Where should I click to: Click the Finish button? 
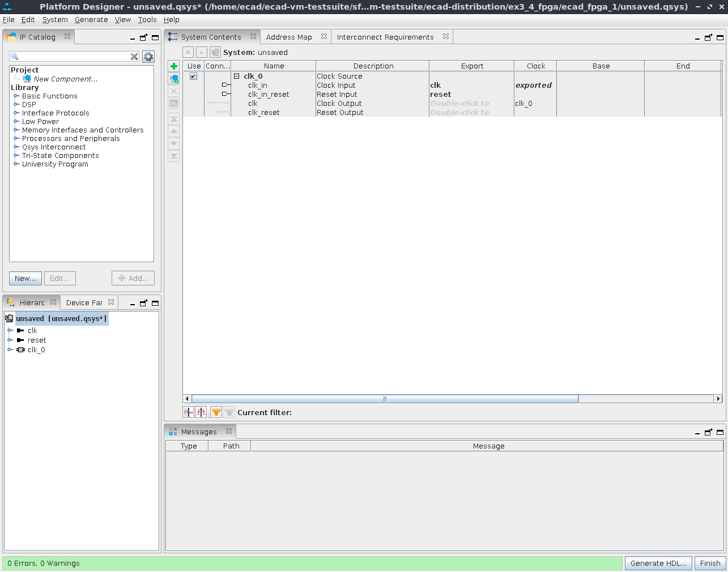710,563
